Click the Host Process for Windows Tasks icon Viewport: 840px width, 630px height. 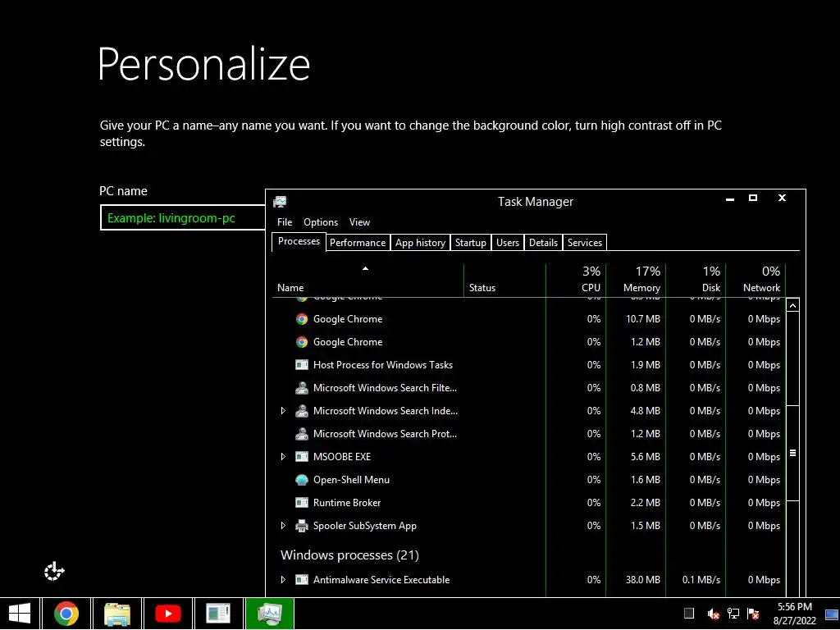(x=302, y=365)
